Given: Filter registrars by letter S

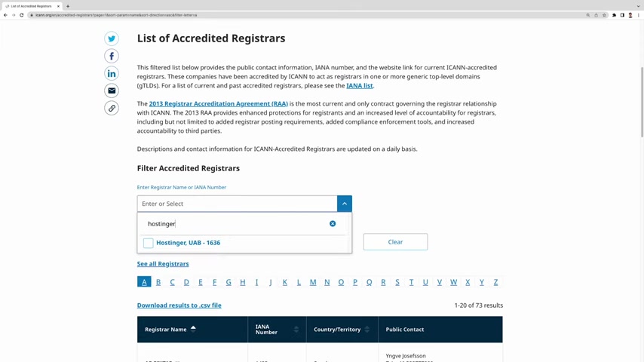Looking at the screenshot, I should pyautogui.click(x=397, y=282).
